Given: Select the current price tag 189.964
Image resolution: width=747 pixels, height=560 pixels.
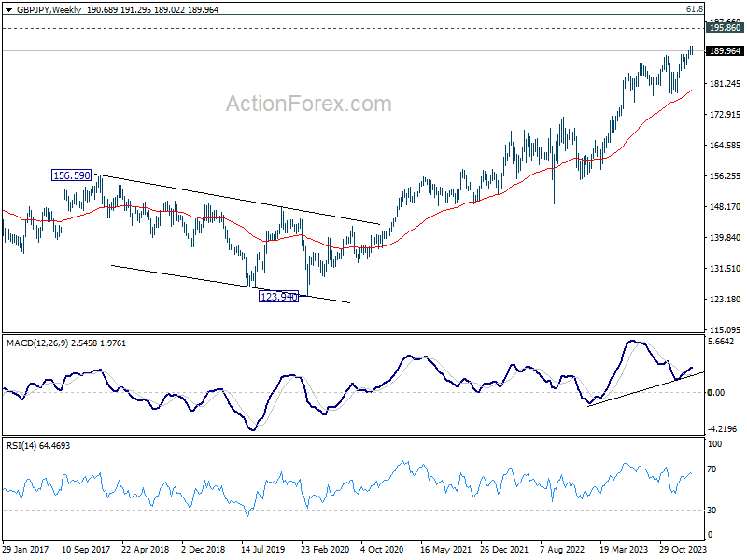Looking at the screenshot, I should [725, 51].
